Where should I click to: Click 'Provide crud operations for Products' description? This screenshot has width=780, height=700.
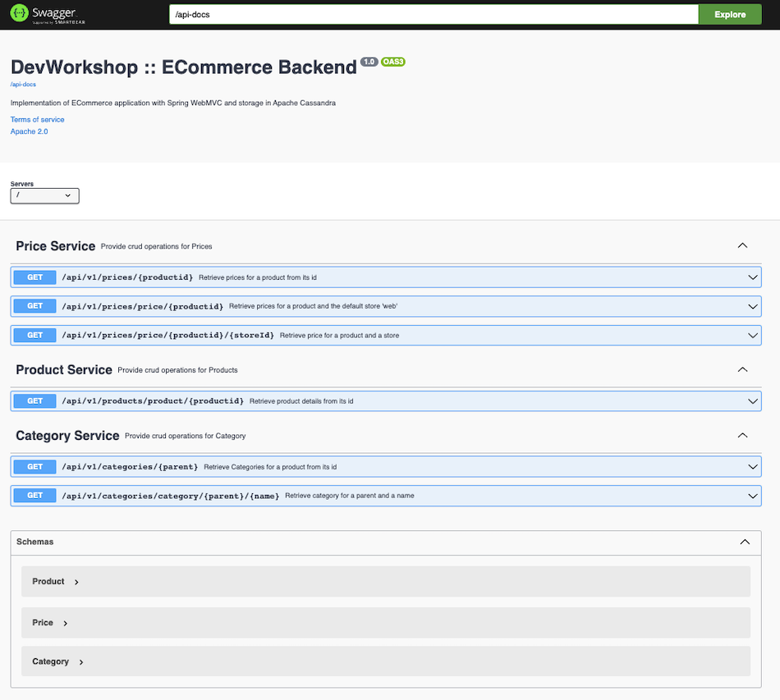point(177,370)
